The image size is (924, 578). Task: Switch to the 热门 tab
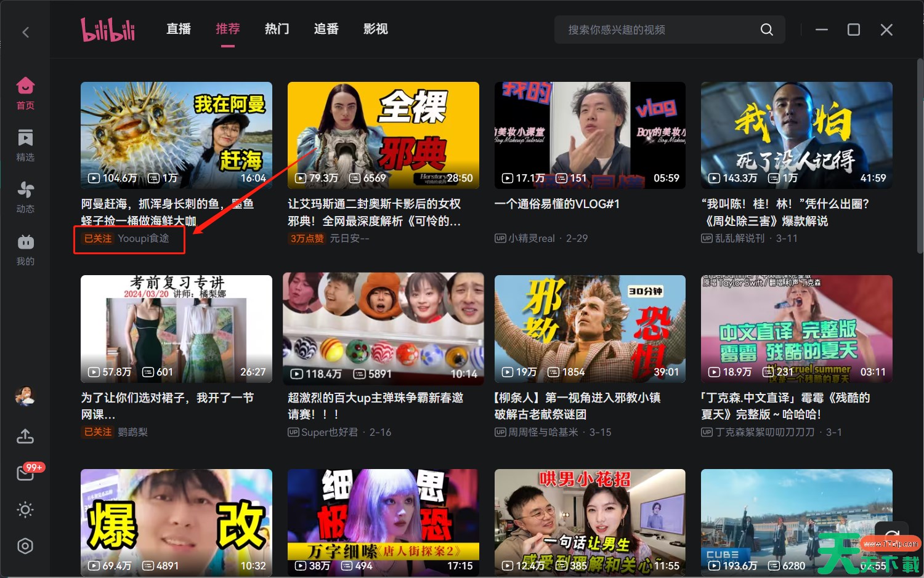(277, 29)
